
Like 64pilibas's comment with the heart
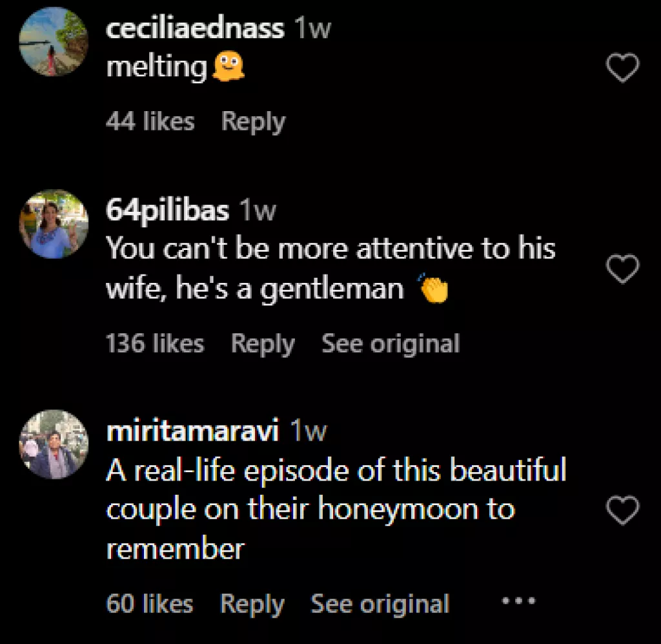click(623, 269)
